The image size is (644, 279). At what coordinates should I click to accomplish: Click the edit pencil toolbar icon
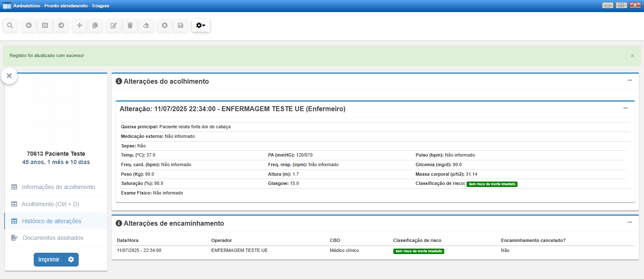point(114,25)
